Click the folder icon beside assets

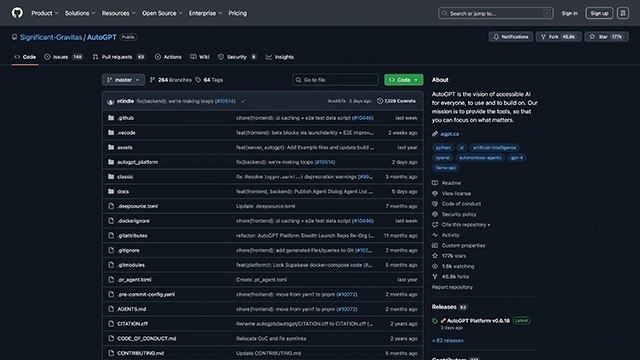[111, 147]
